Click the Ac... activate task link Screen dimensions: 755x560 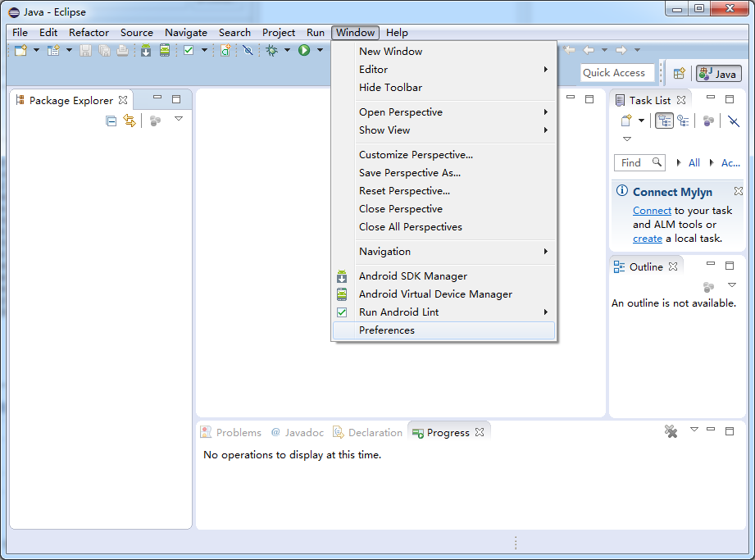[x=730, y=162]
